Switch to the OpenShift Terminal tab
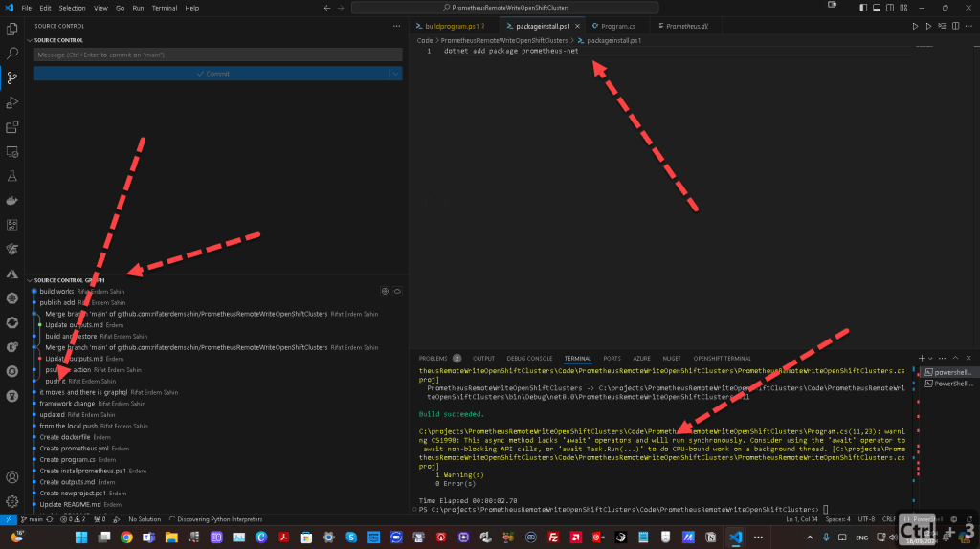 (722, 359)
